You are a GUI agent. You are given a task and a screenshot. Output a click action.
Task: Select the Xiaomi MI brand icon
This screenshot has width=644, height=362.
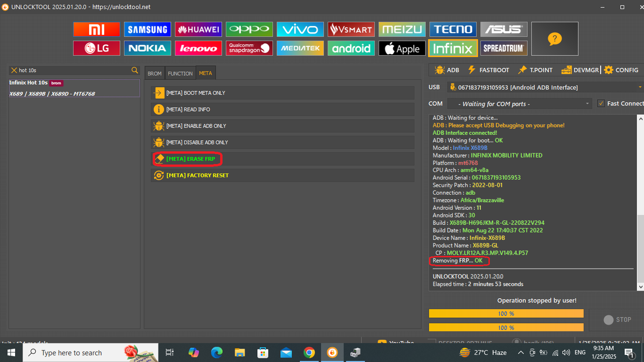97,30
